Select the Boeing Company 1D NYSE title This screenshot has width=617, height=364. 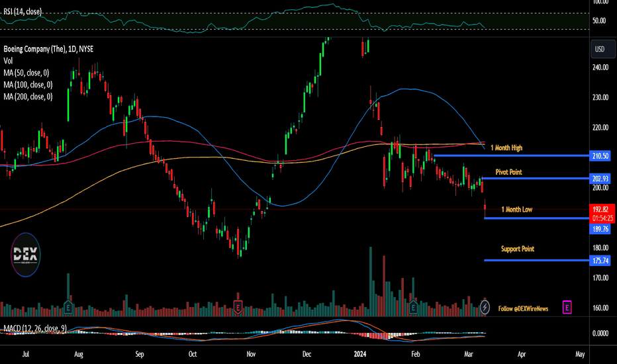click(x=48, y=49)
